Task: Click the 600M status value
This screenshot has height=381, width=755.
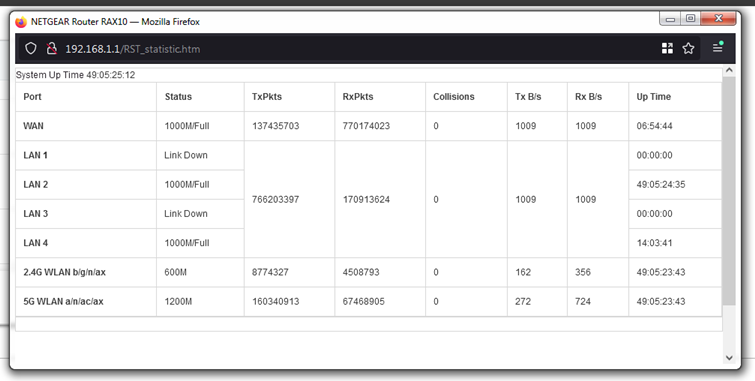Action: 176,272
